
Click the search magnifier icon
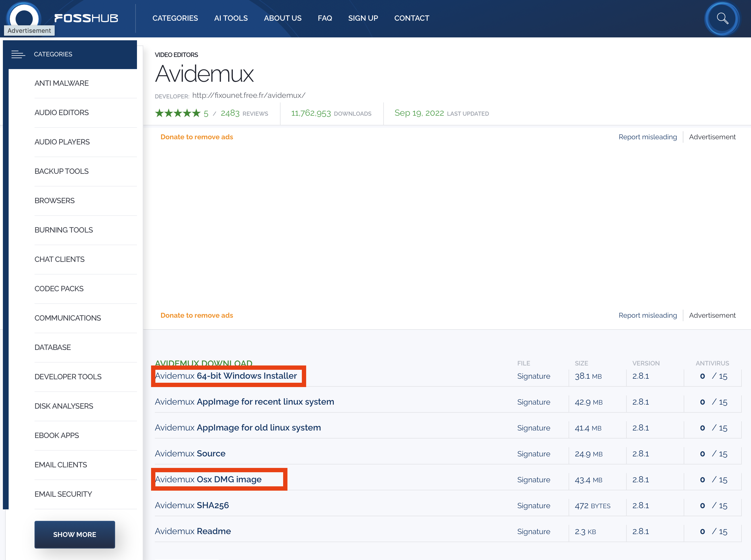(722, 18)
